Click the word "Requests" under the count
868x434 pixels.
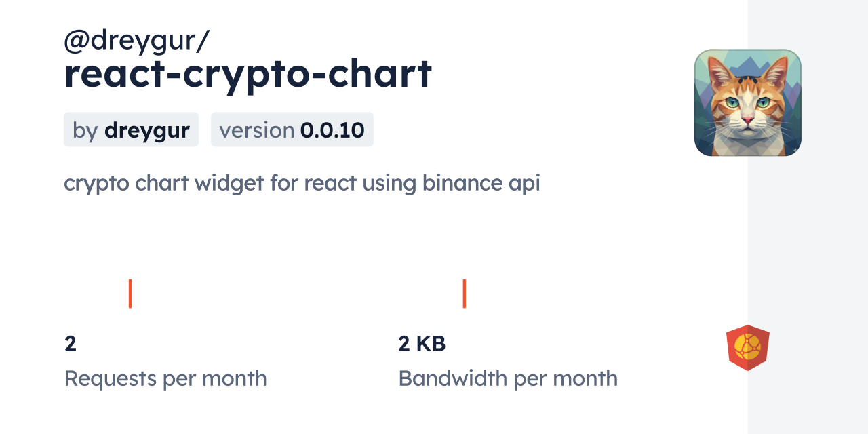[x=111, y=378]
